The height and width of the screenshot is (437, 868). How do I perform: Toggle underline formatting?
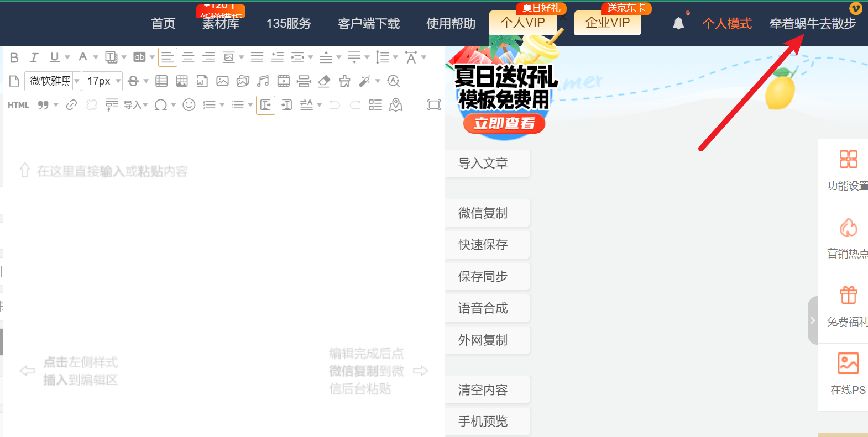click(54, 57)
